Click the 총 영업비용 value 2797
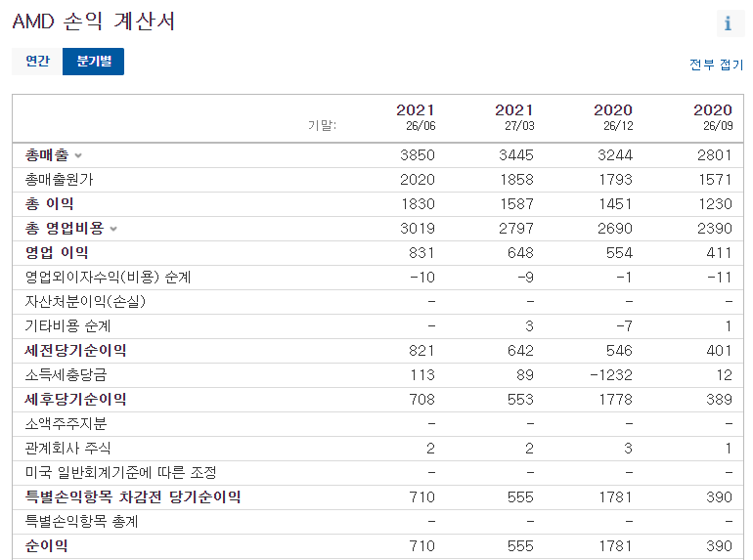 pos(516,229)
